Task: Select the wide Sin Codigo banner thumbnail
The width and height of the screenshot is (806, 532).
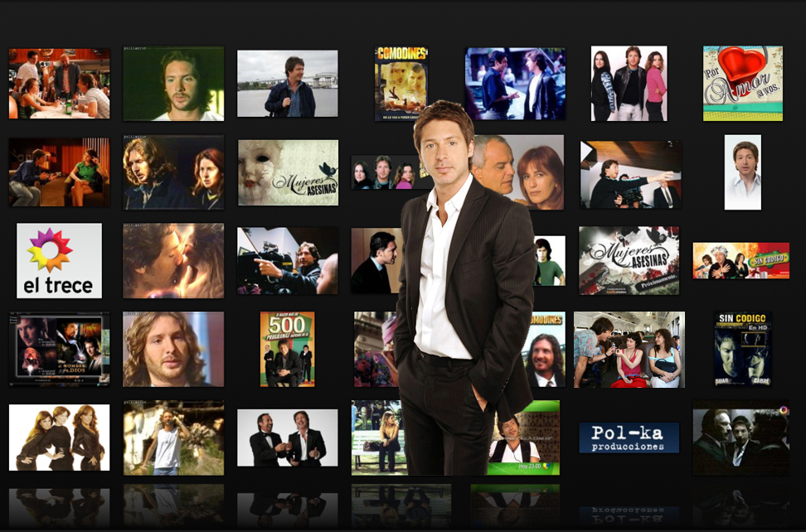Action: click(740, 260)
